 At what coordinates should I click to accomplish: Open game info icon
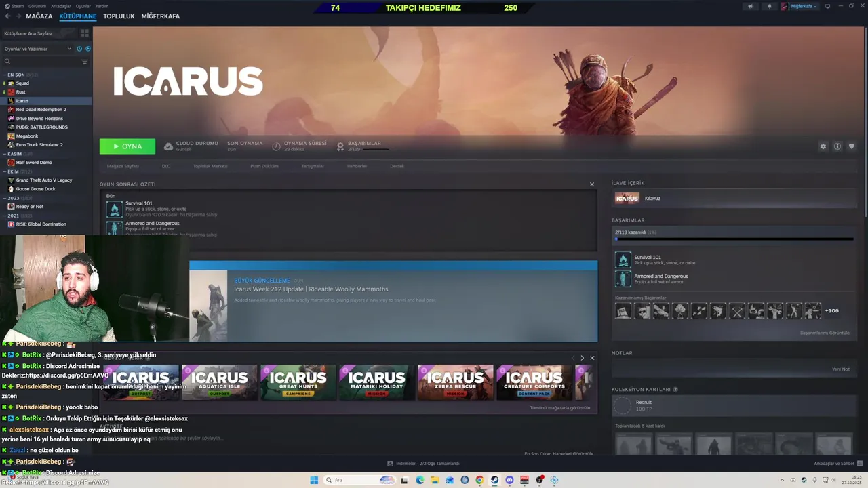click(837, 146)
